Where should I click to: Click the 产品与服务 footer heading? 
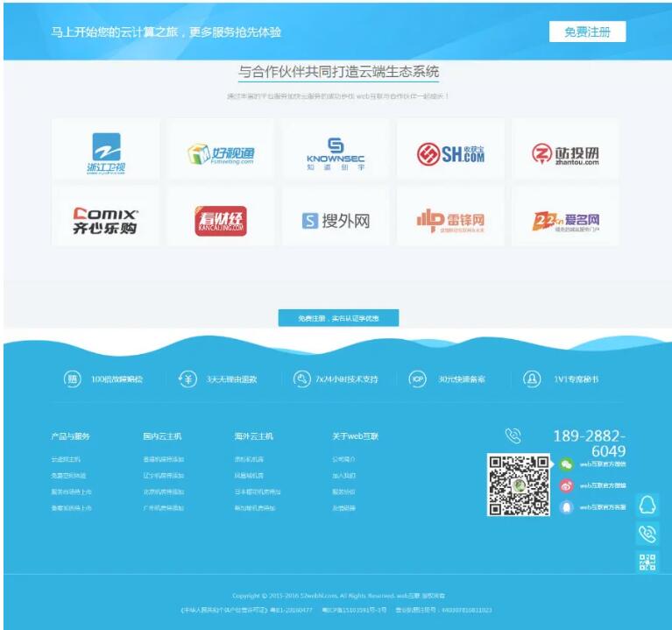pyautogui.click(x=70, y=436)
